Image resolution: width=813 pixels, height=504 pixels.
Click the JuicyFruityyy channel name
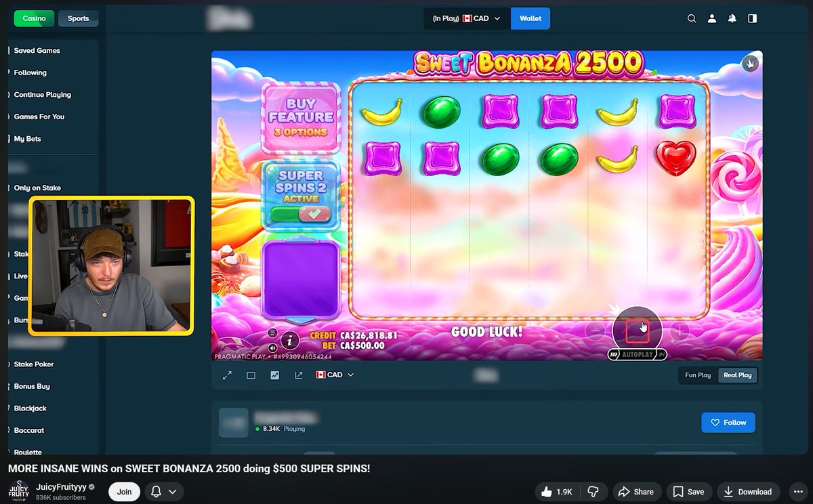point(61,487)
